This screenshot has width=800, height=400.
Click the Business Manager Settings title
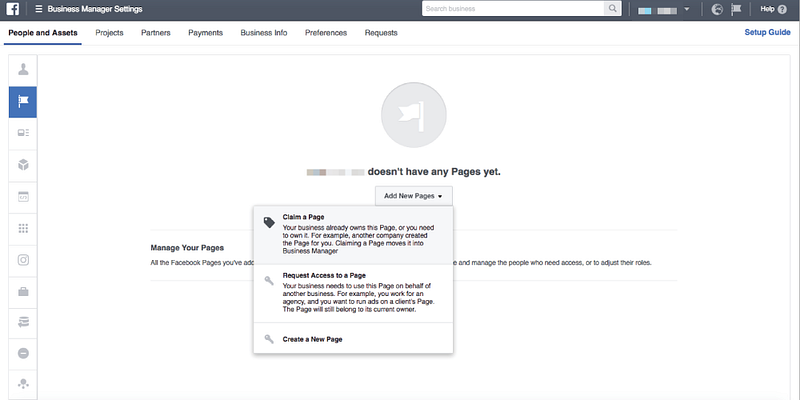(95, 9)
